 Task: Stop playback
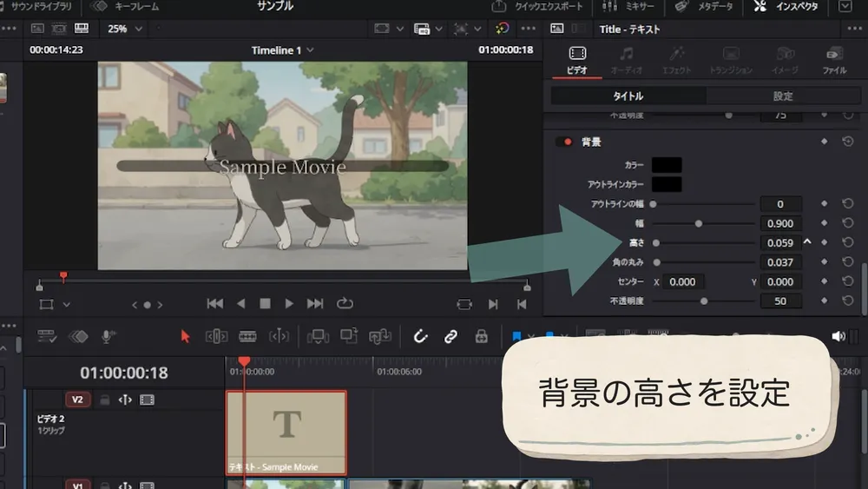(x=265, y=303)
